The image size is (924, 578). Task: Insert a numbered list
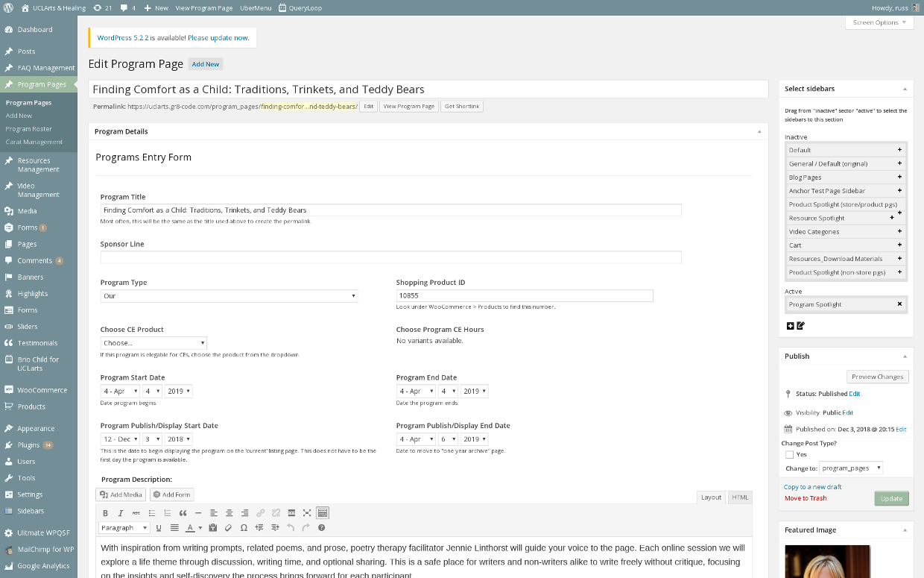pyautogui.click(x=168, y=513)
